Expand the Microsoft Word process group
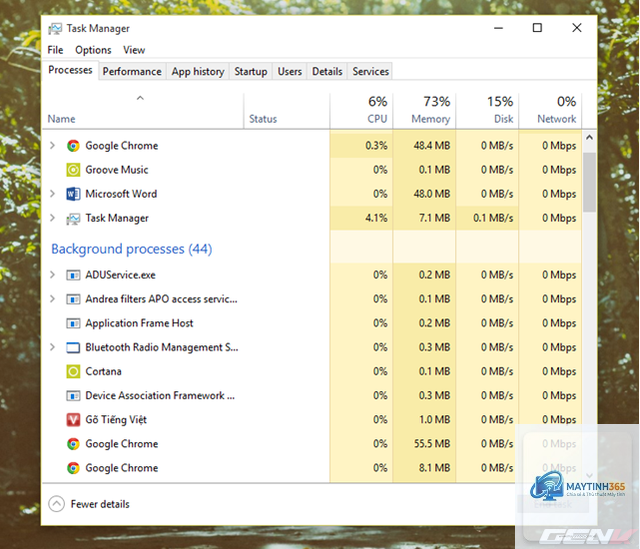Image resolution: width=640 pixels, height=549 pixels. 52,193
